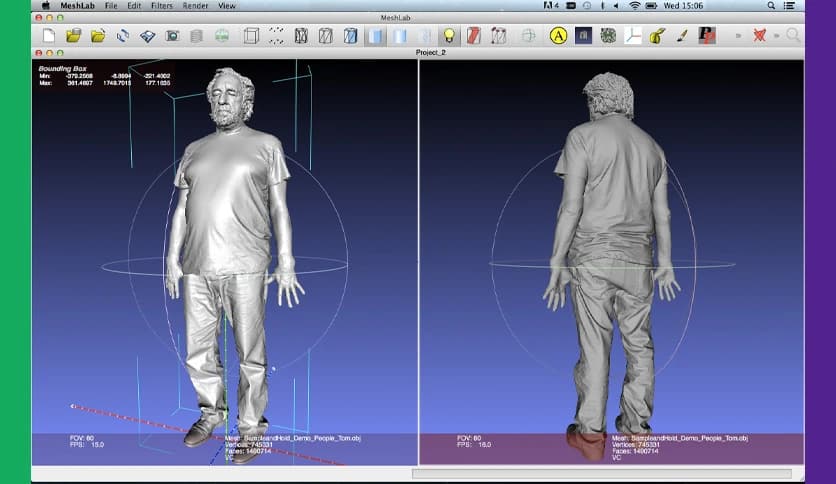Open the Render menu

tap(196, 6)
